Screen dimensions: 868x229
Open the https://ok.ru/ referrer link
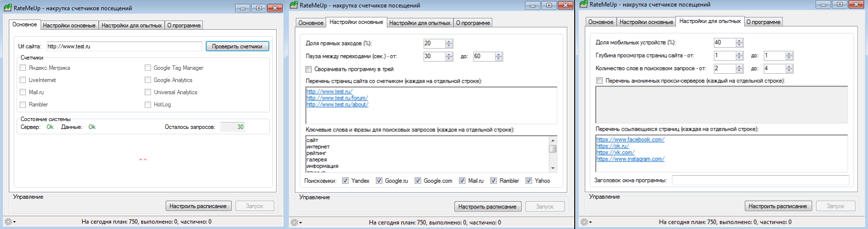[x=613, y=146]
